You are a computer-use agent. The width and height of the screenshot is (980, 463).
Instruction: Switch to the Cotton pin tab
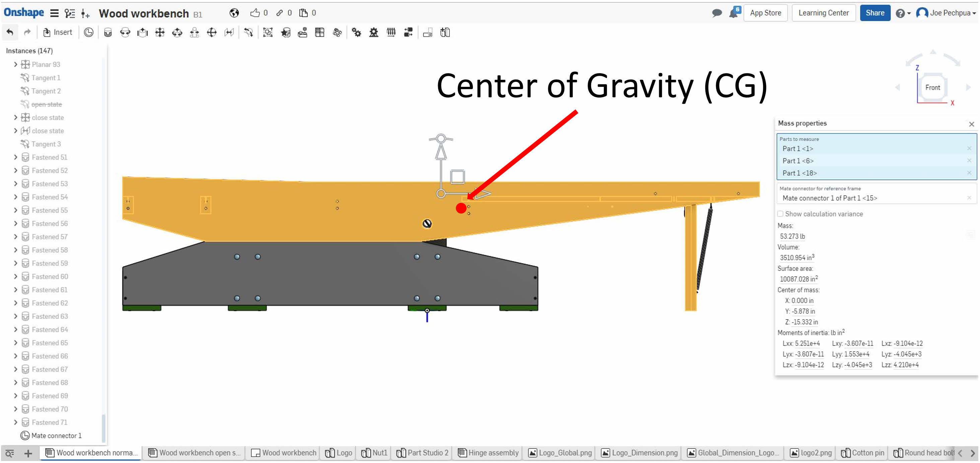click(x=862, y=453)
